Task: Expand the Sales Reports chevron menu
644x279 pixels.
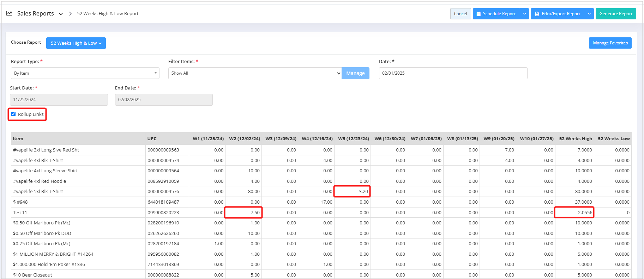Action: click(x=61, y=14)
